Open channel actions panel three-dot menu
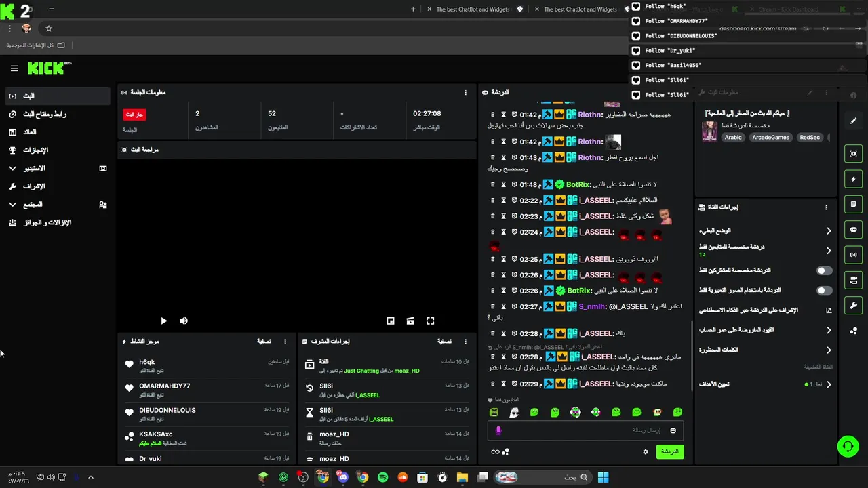This screenshot has height=488, width=868. tap(826, 207)
